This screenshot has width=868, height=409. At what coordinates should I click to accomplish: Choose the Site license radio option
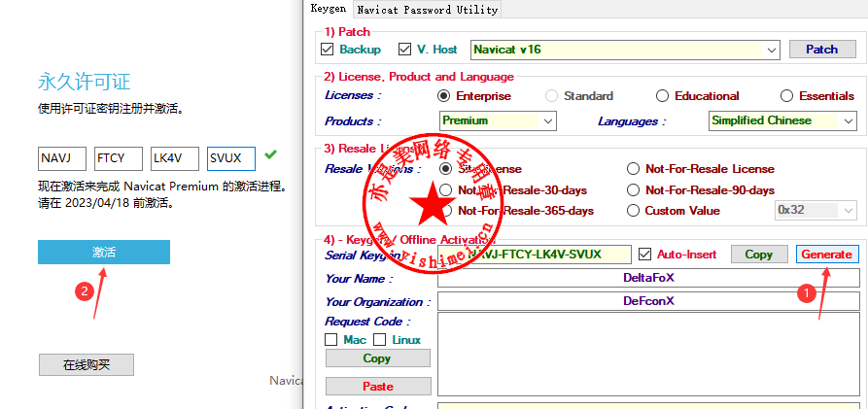click(x=445, y=168)
